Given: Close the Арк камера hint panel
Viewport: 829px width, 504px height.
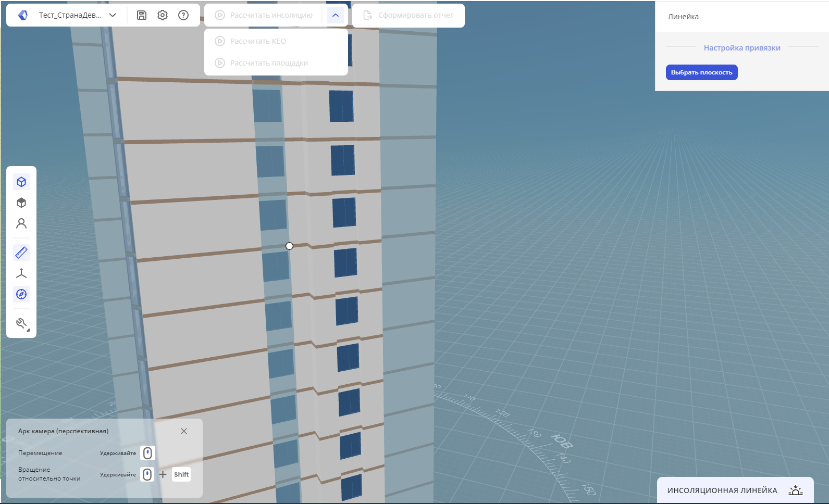Looking at the screenshot, I should (184, 431).
